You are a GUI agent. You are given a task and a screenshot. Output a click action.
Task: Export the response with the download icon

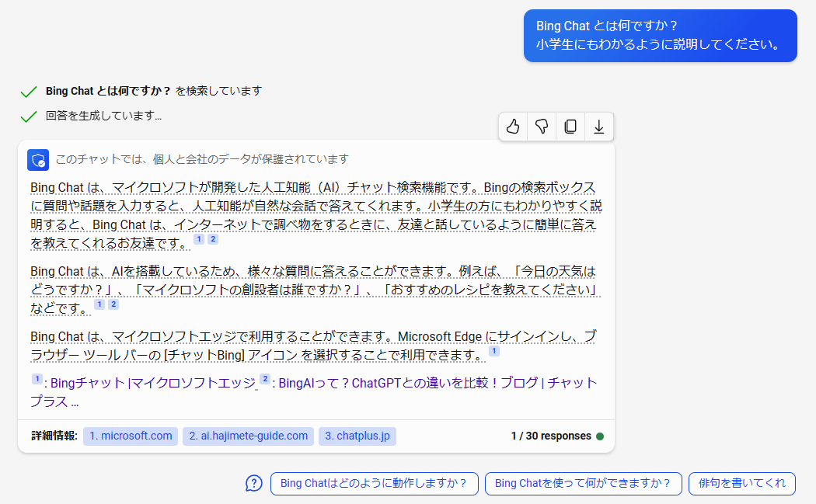(x=599, y=127)
